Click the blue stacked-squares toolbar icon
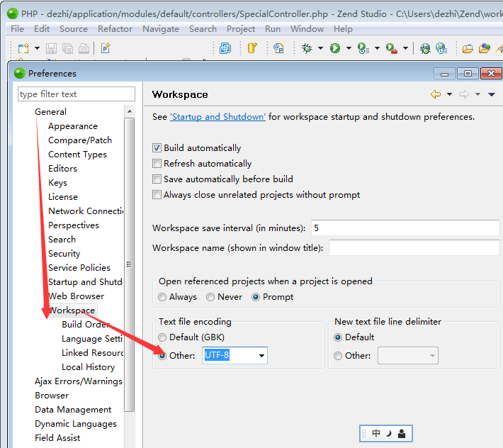The width and height of the screenshot is (503, 448). (x=225, y=48)
